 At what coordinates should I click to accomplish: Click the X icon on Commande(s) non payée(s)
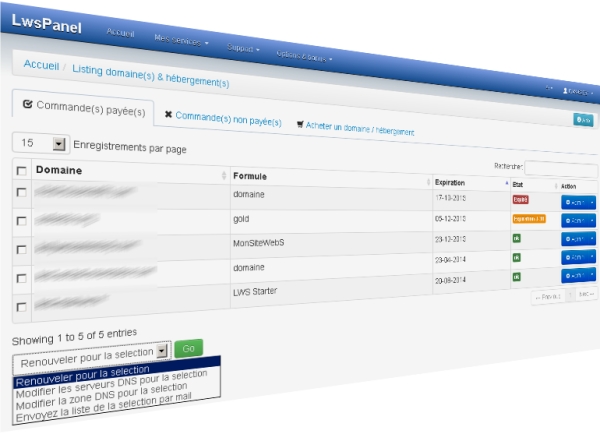point(168,115)
